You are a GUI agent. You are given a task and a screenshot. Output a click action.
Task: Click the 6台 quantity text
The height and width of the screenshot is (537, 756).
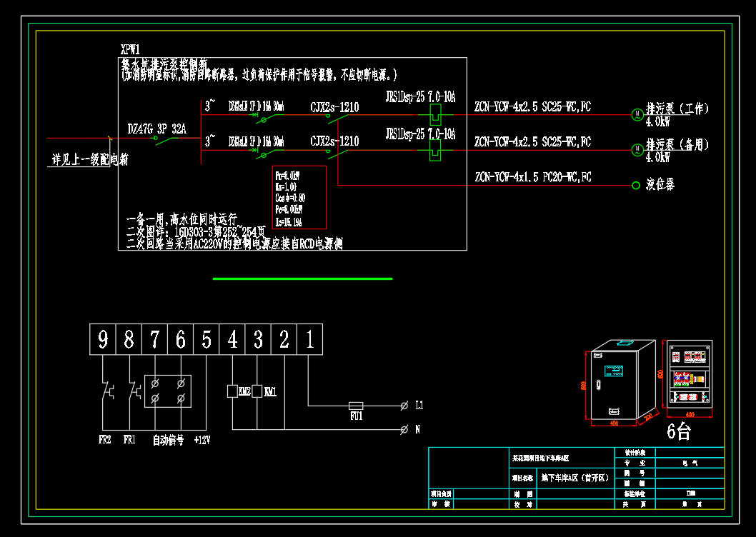tap(679, 431)
